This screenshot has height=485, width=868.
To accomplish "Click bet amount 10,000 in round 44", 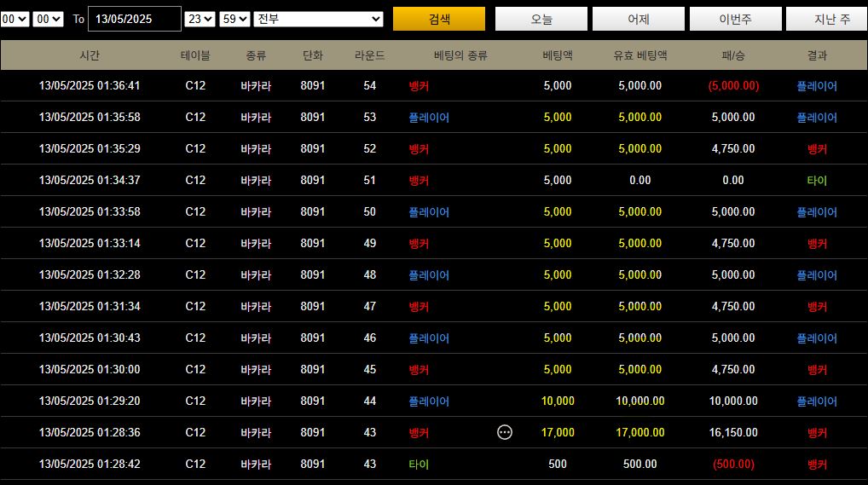I will click(558, 401).
